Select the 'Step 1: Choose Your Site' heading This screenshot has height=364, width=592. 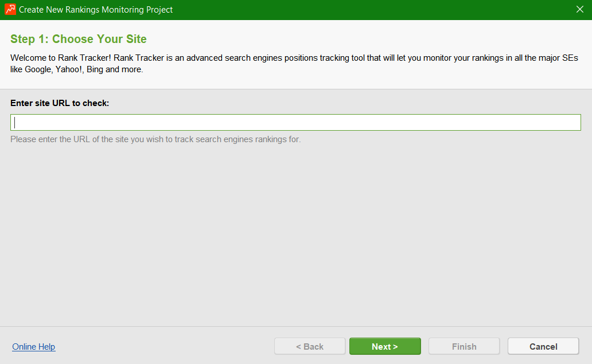point(79,40)
